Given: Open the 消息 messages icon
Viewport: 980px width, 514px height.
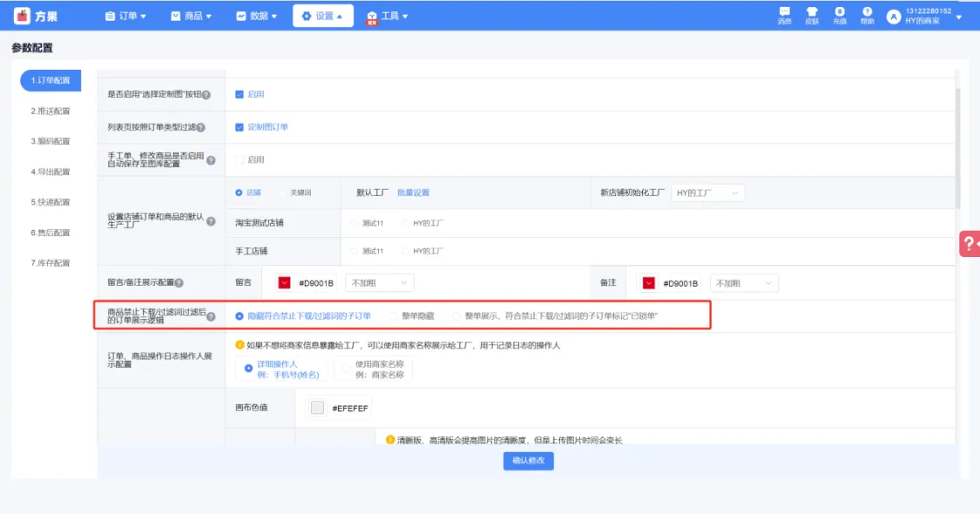Looking at the screenshot, I should coord(784,13).
